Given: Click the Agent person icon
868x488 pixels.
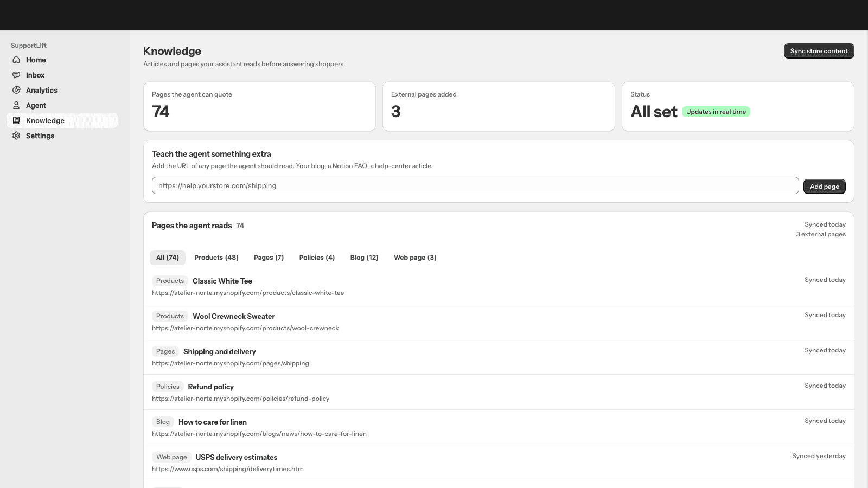Looking at the screenshot, I should coord(16,105).
